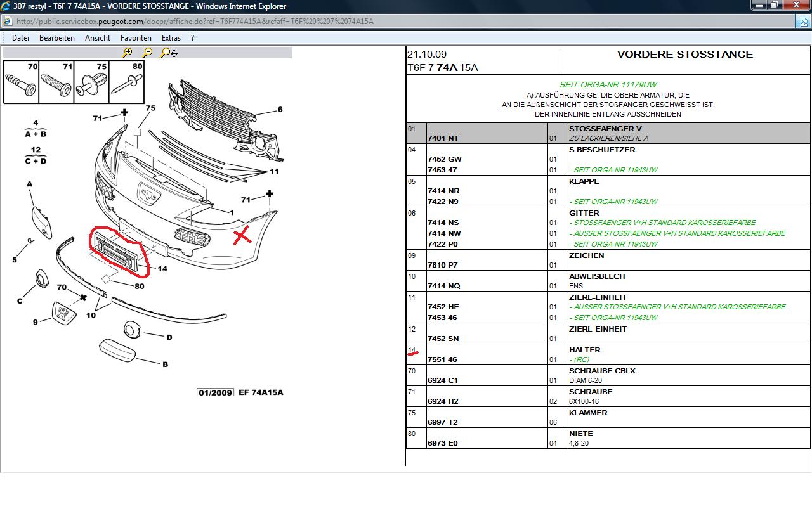Select the rivet 80 legend icon

[126, 82]
